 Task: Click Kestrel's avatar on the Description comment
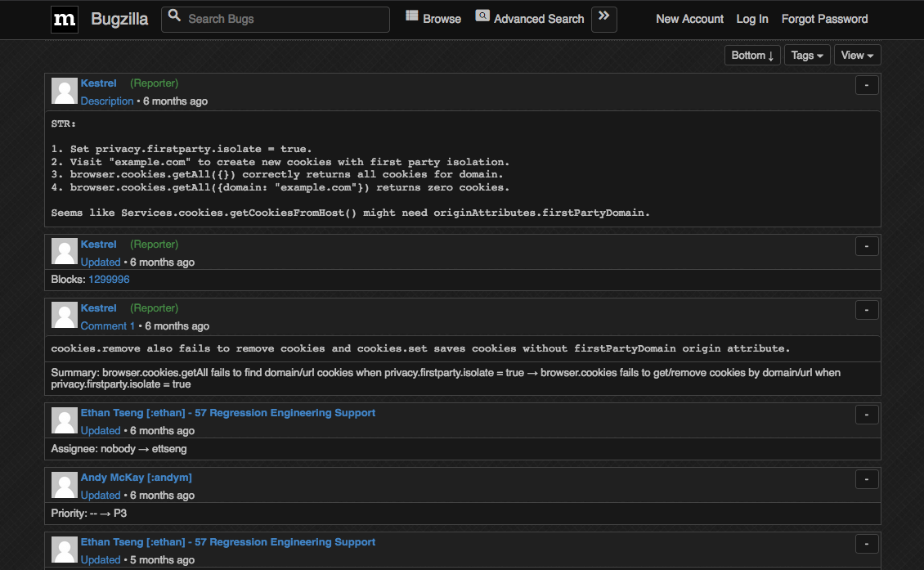pos(64,90)
